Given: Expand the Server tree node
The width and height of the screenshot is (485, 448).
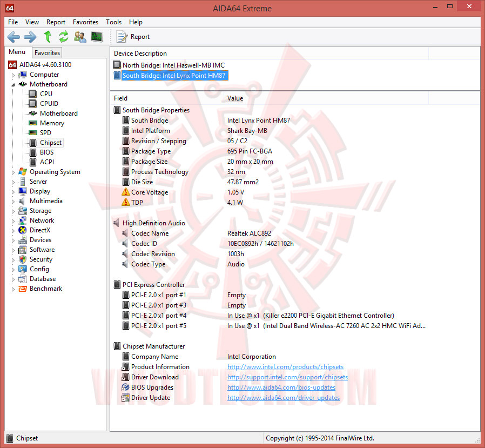Looking at the screenshot, I should [x=13, y=182].
